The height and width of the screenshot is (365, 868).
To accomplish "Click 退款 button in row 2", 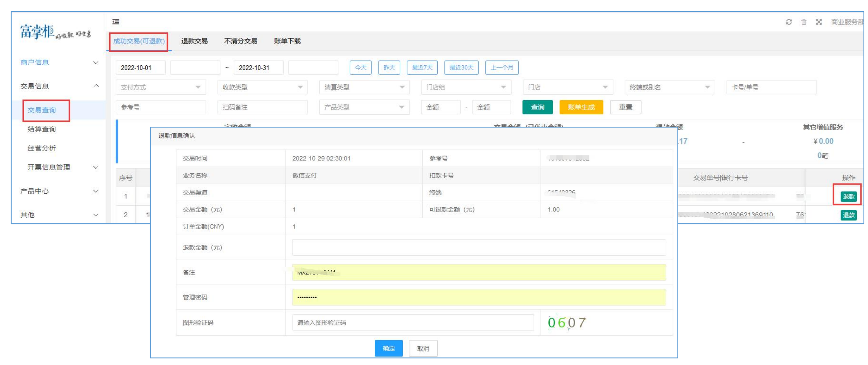I will (848, 215).
